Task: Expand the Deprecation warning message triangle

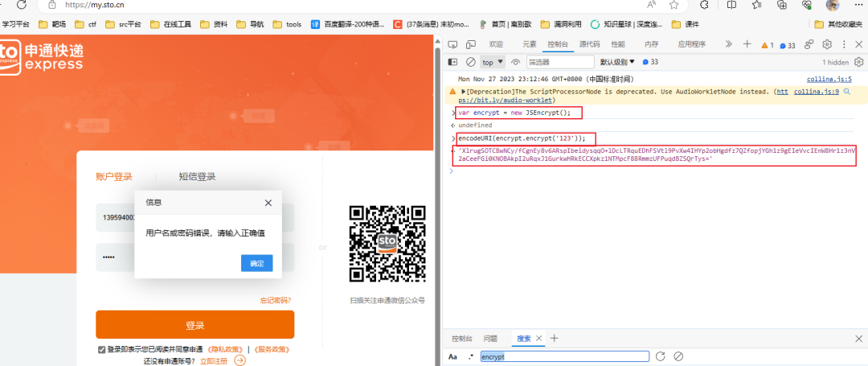Action: pos(464,92)
